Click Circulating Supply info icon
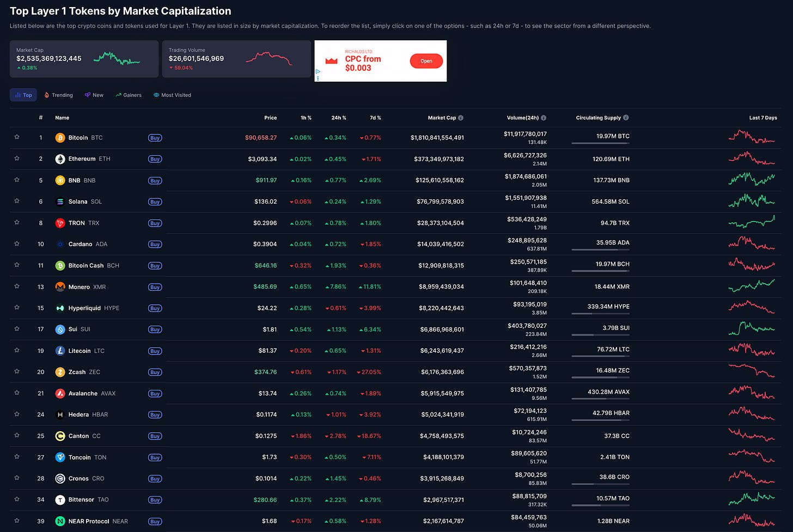 [626, 118]
